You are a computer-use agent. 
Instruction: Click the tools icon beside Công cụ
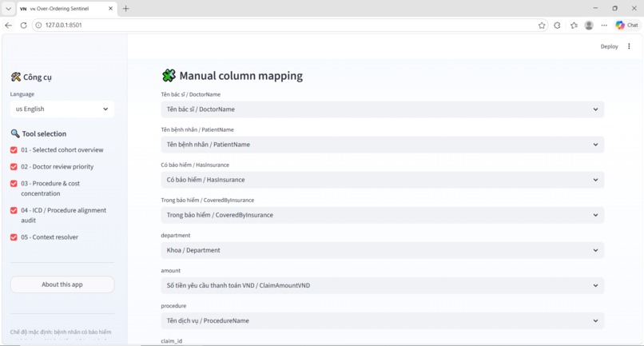[x=16, y=77]
